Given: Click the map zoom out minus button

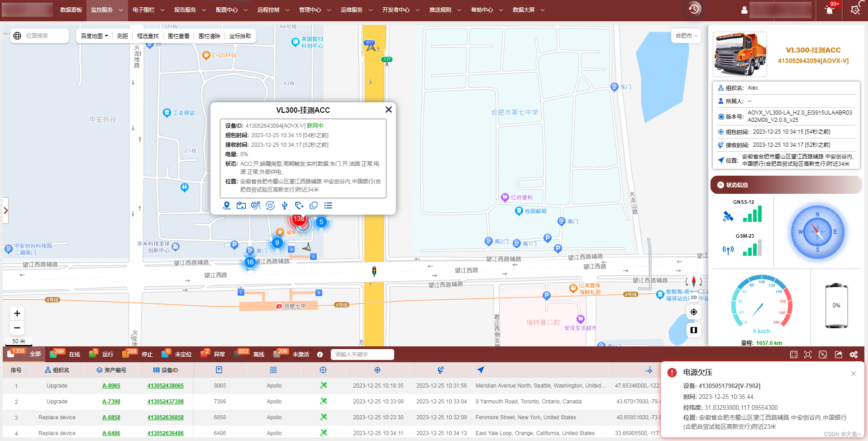Looking at the screenshot, I should point(17,328).
